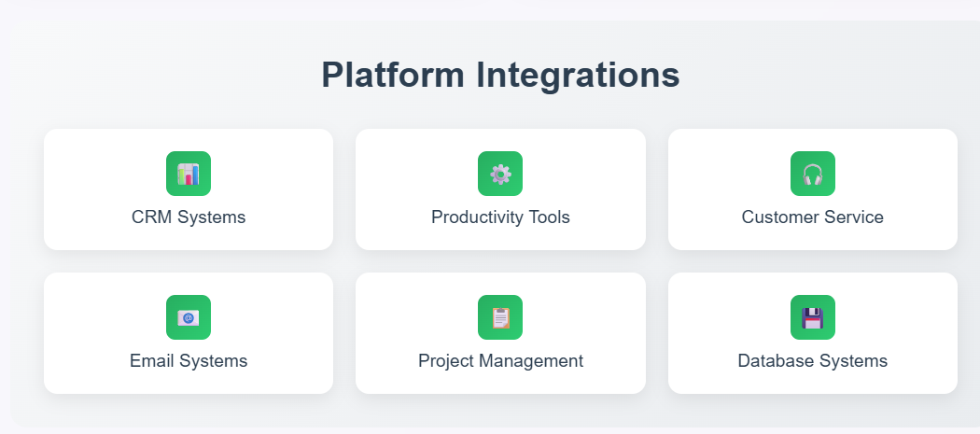Click the Project Management clipboard icon
The width and height of the screenshot is (980, 434).
500,317
